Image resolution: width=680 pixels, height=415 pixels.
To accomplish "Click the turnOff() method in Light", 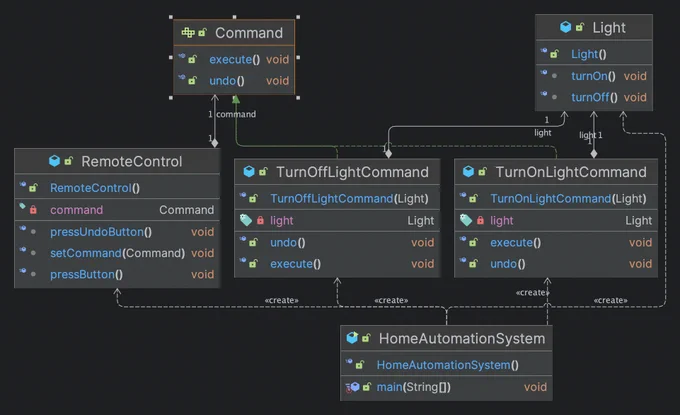I will [594, 97].
